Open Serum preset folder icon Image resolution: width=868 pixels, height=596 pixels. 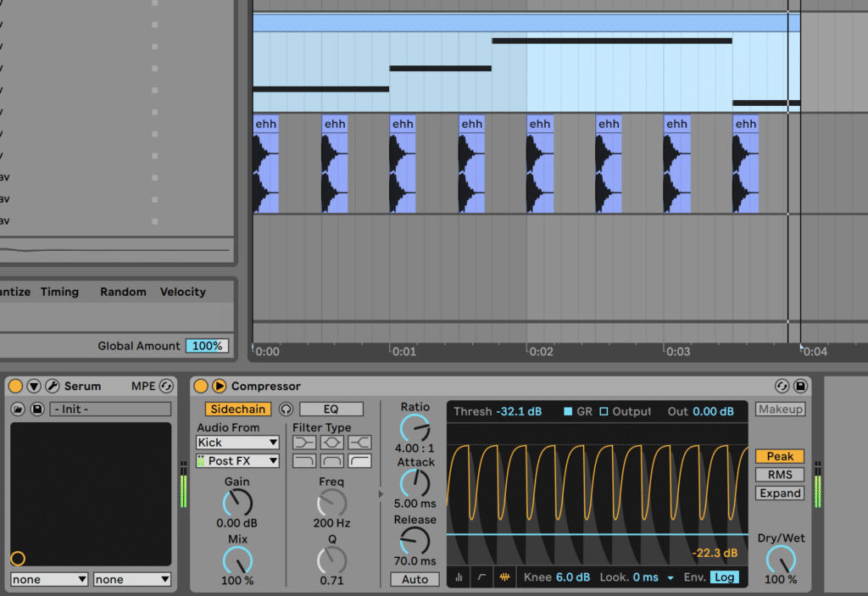[x=18, y=409]
